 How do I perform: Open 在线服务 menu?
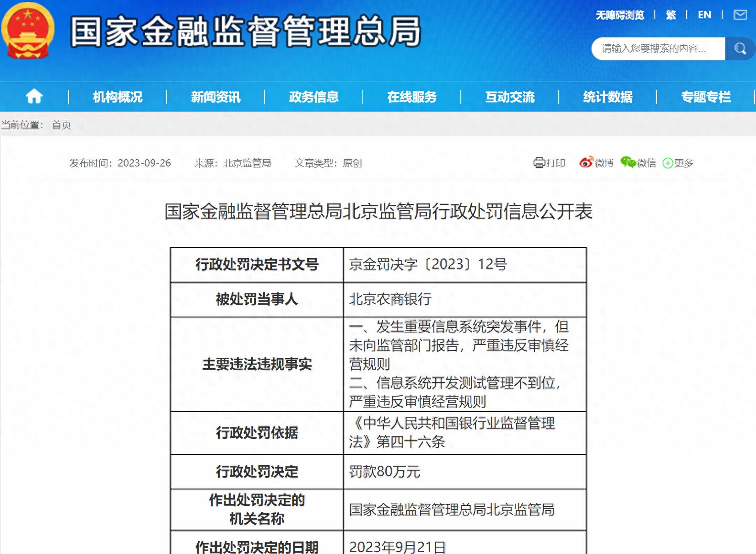pyautogui.click(x=412, y=97)
